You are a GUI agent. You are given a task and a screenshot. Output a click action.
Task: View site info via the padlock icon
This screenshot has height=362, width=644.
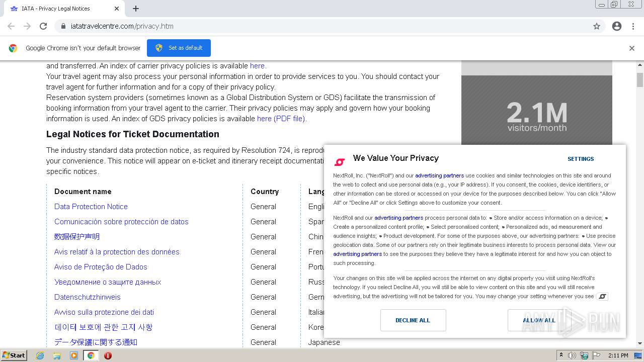63,26
